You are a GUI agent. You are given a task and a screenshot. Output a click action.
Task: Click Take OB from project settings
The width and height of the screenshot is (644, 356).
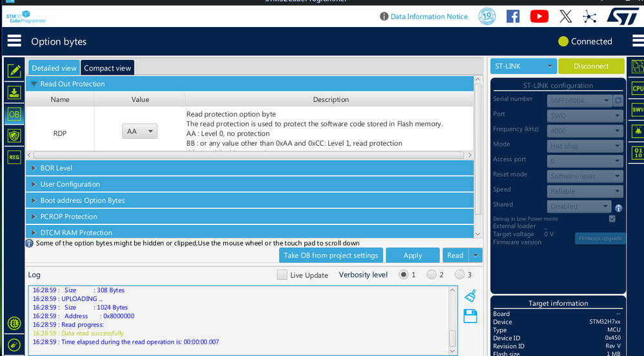tap(331, 255)
